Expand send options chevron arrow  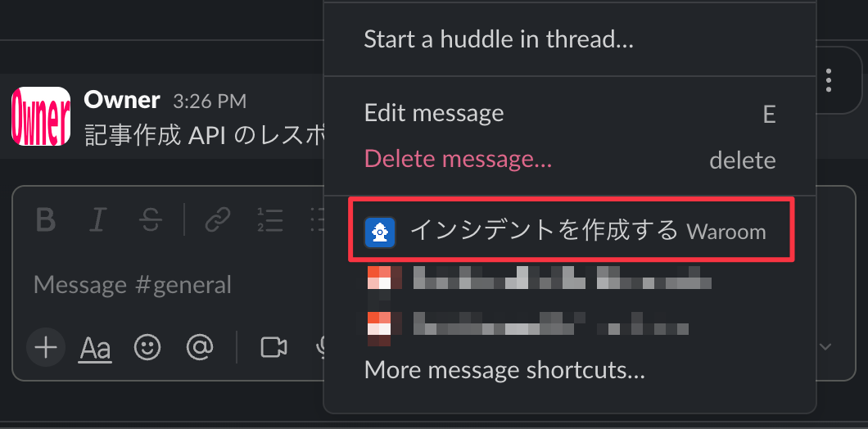point(825,347)
